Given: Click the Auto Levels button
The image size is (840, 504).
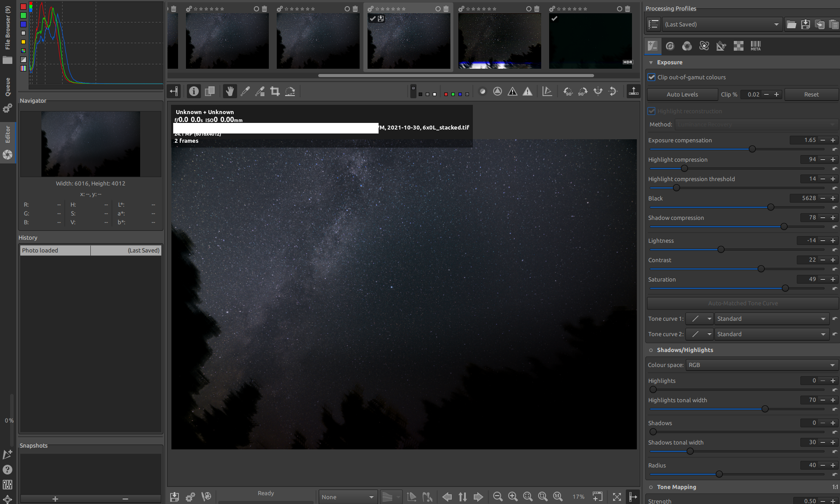Looking at the screenshot, I should pos(682,94).
